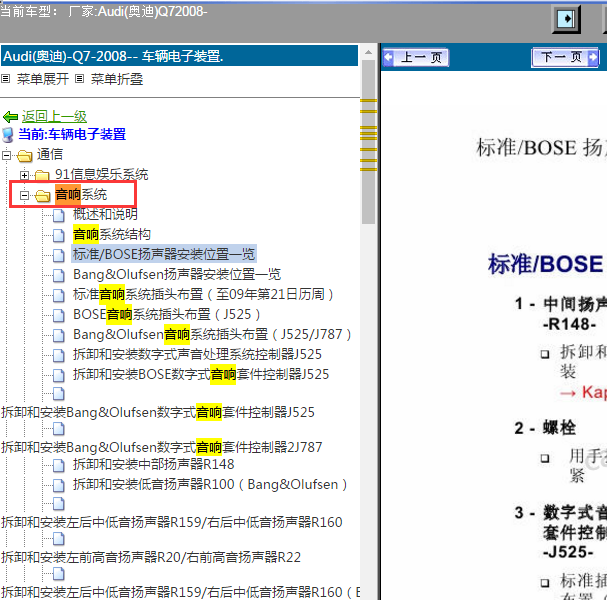Click page icon beside 拆卸和安装低音扬声器R100

[x=58, y=485]
